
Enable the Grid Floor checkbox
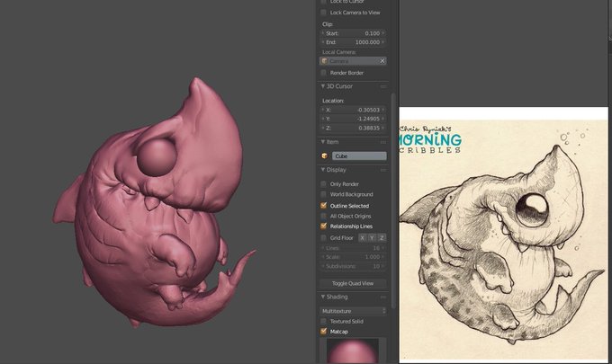(323, 238)
